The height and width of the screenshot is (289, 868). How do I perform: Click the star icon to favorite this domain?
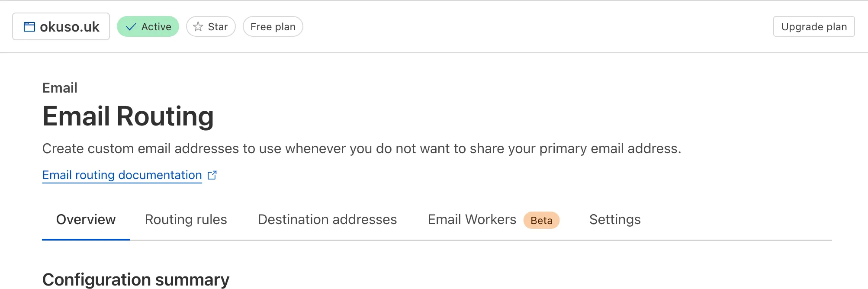pos(198,26)
